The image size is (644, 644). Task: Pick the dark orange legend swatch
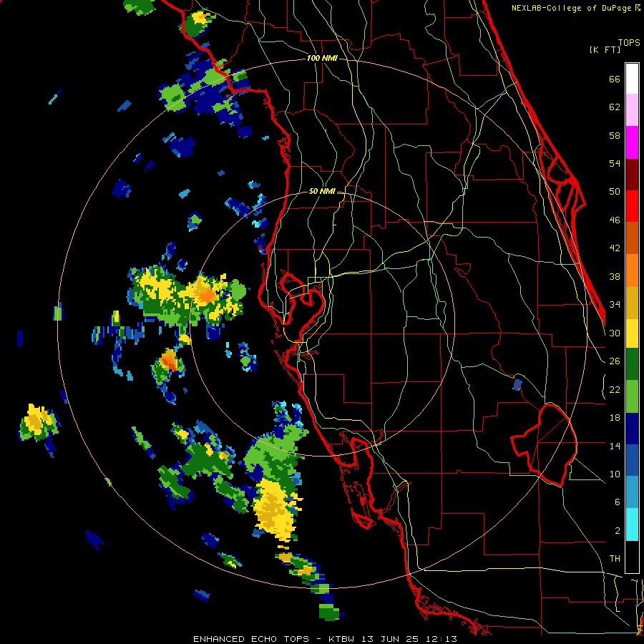(632, 238)
